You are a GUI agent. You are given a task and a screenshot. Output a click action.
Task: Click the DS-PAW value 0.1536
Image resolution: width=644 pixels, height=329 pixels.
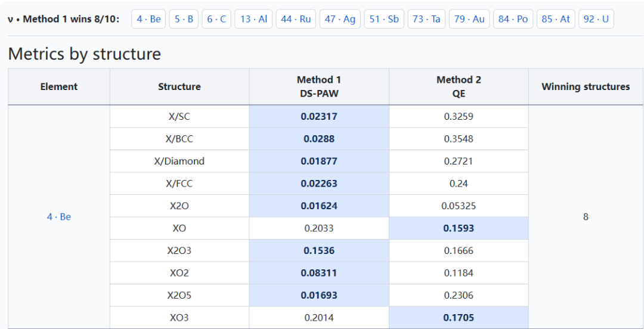pyautogui.click(x=318, y=250)
